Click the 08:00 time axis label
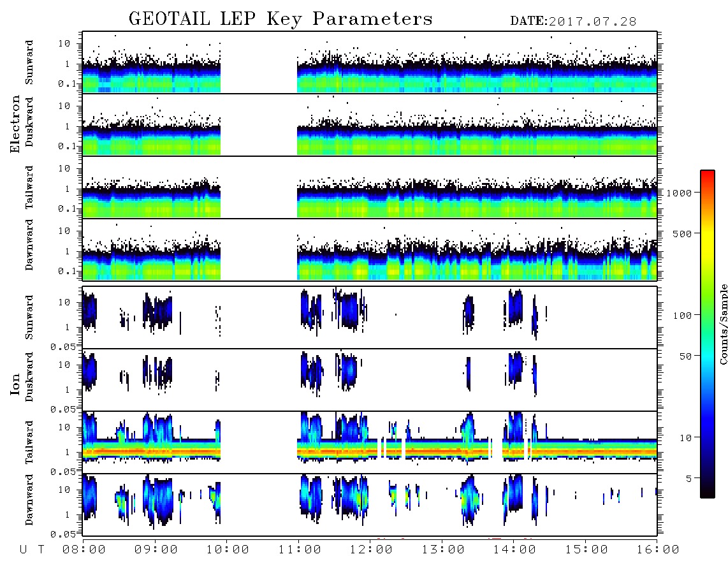Viewport: 728px width, 561px height. (84, 550)
